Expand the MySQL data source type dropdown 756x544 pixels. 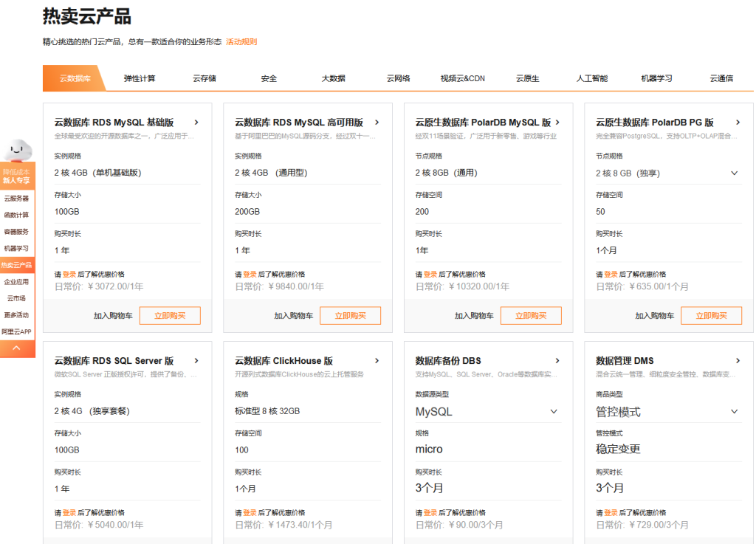(x=554, y=411)
